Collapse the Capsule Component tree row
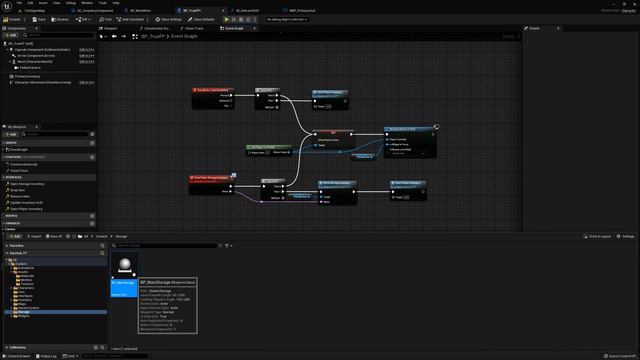This screenshot has height=360, width=640. pyautogui.click(x=7, y=50)
